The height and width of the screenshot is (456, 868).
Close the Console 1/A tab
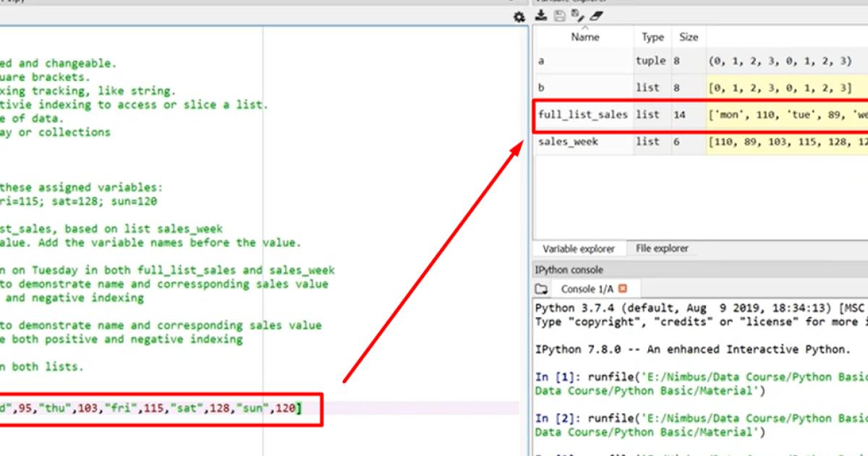[623, 289]
